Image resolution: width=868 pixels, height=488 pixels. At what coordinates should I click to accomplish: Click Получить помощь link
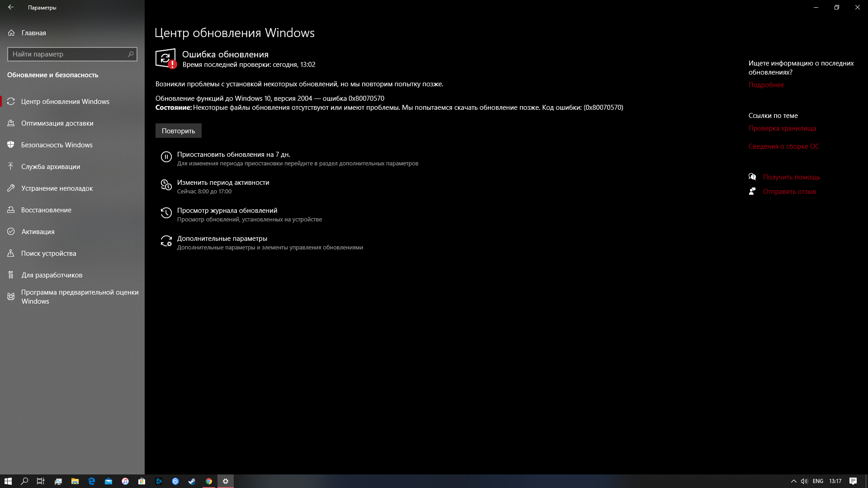point(792,177)
